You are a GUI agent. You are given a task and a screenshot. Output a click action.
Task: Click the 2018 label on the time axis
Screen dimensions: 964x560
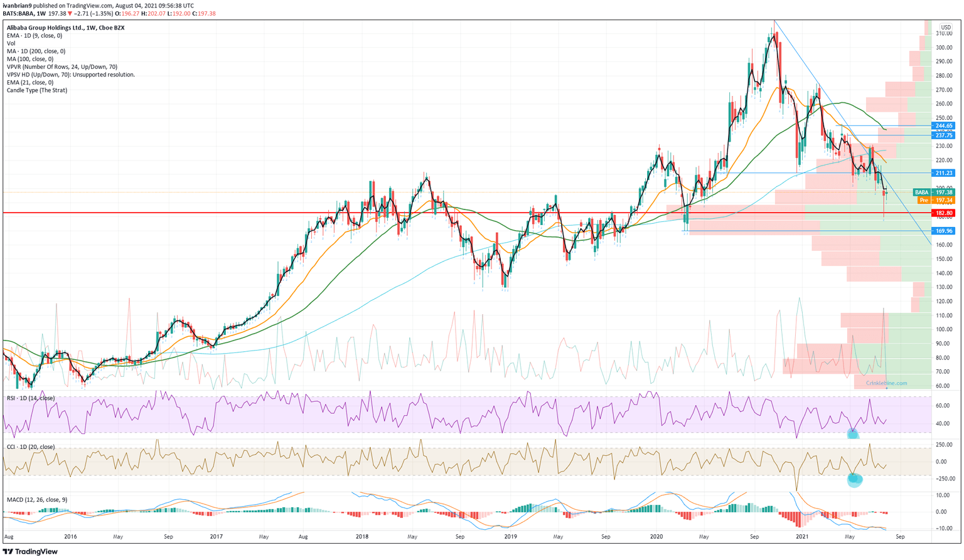point(362,537)
